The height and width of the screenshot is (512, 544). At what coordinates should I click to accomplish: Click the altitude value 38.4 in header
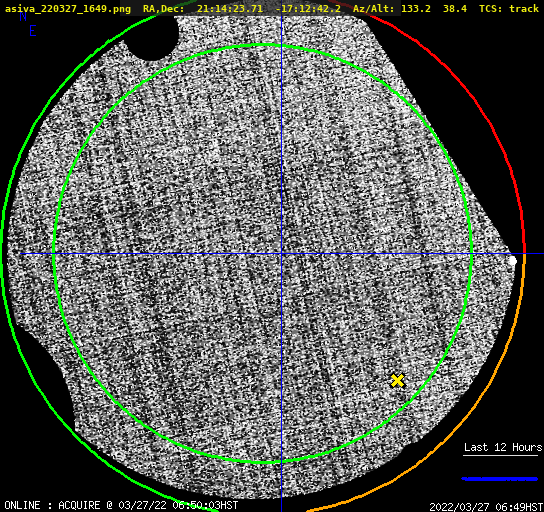[455, 9]
